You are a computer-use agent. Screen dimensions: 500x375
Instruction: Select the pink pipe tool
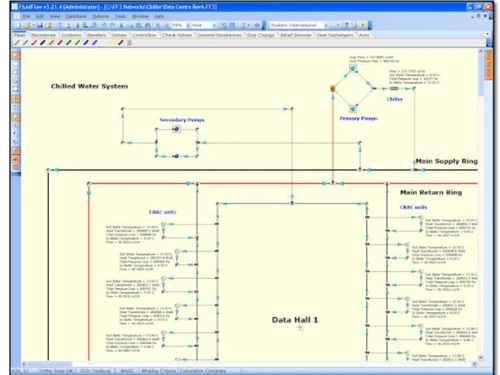pos(60,43)
